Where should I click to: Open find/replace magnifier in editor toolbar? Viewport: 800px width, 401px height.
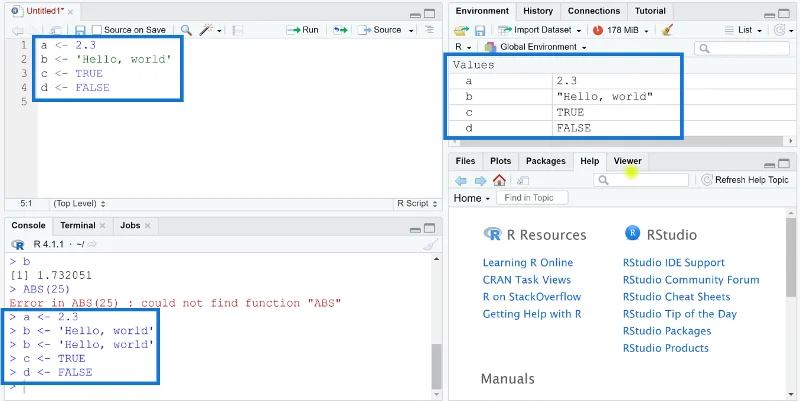pos(186,30)
